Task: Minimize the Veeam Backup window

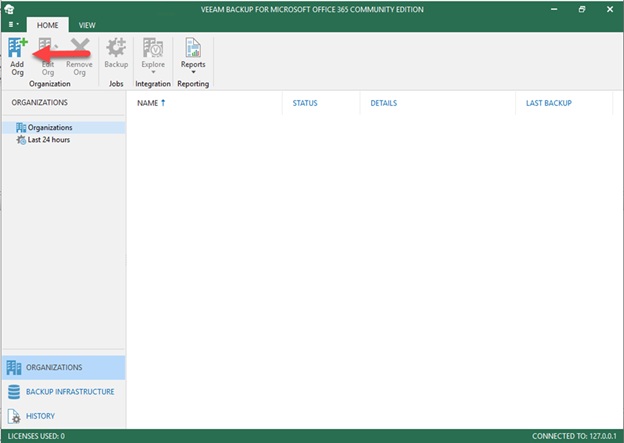Action: pos(554,9)
